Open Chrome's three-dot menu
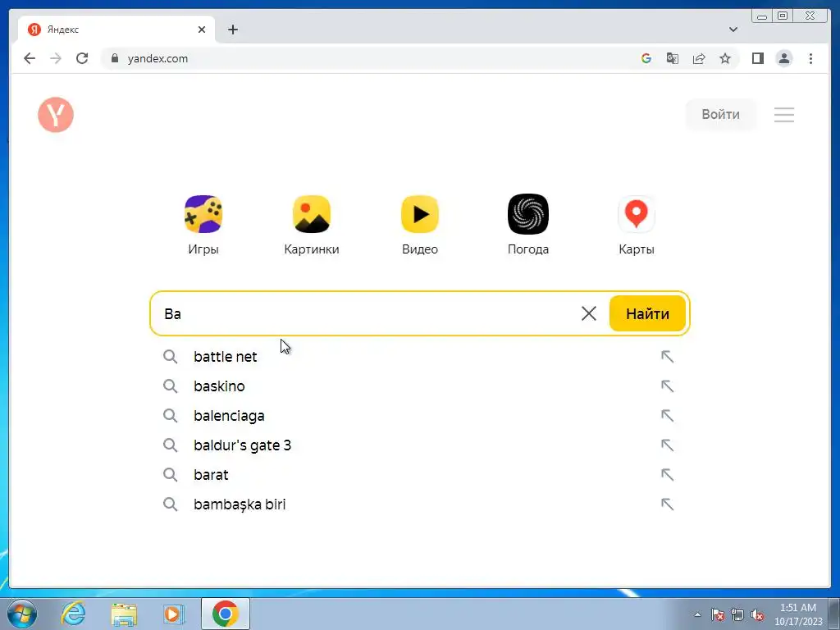The image size is (840, 630). click(810, 58)
